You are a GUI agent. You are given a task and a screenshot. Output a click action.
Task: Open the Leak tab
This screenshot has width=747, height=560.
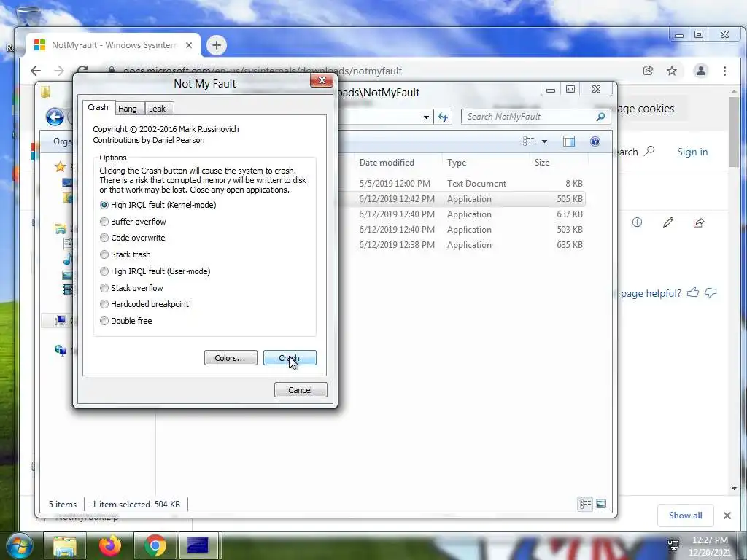pyautogui.click(x=158, y=109)
